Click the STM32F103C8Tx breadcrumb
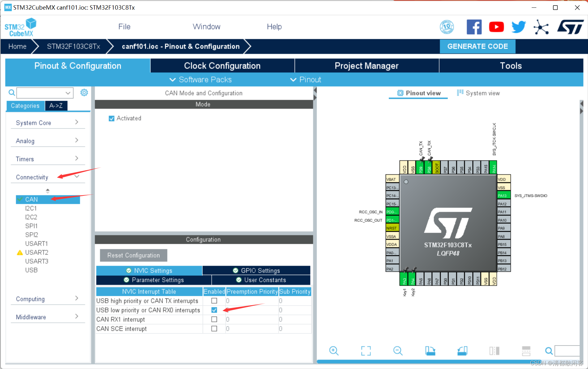 pos(74,46)
